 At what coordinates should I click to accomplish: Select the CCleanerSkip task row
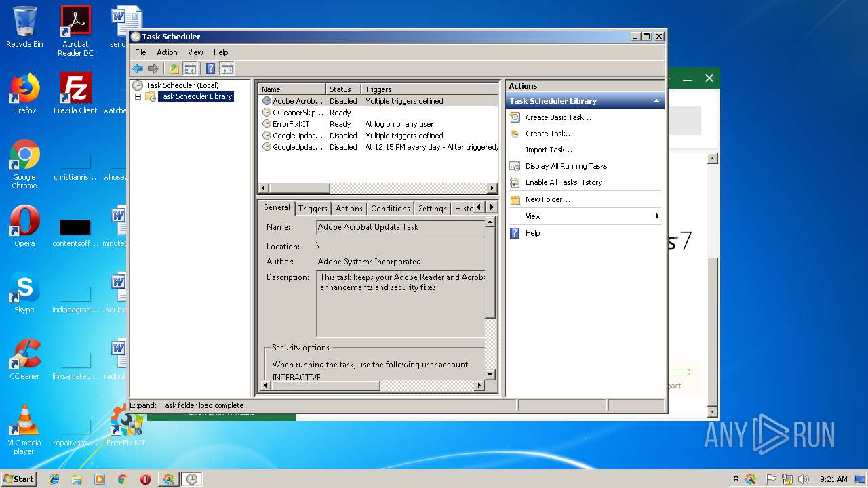tap(378, 113)
